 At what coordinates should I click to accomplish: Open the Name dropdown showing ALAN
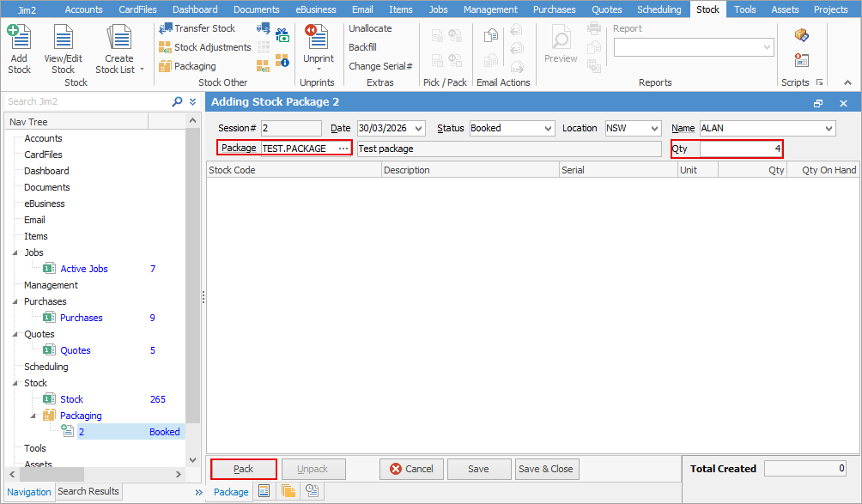coord(828,128)
